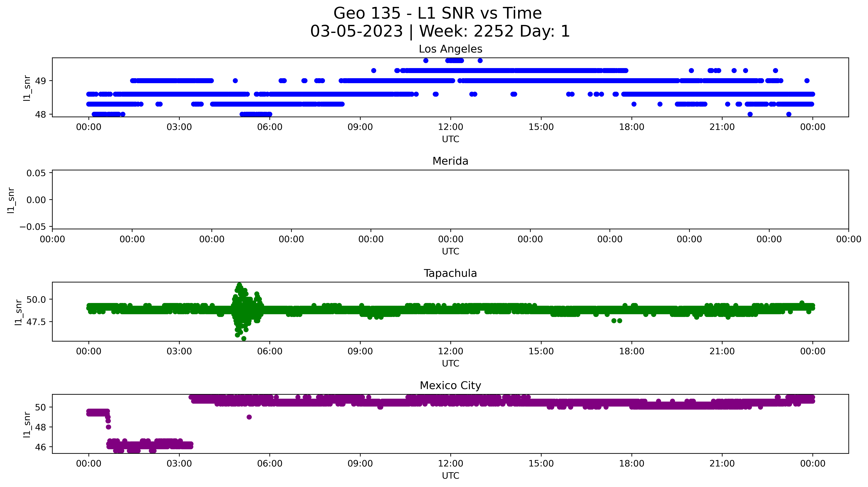This screenshot has width=868, height=487.
Task: Select the 'Tapachula' subplot title
Action: click(451, 273)
